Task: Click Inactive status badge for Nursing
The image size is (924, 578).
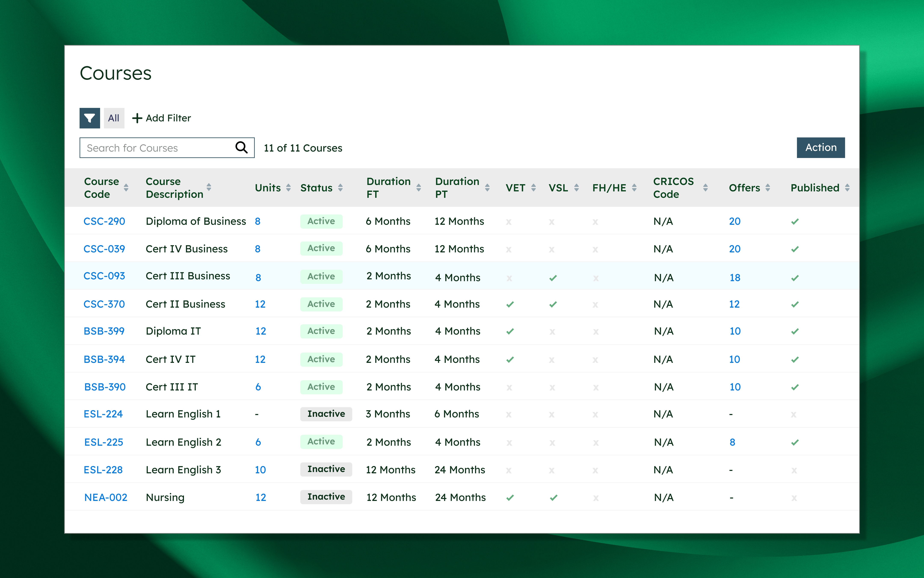Action: point(326,497)
